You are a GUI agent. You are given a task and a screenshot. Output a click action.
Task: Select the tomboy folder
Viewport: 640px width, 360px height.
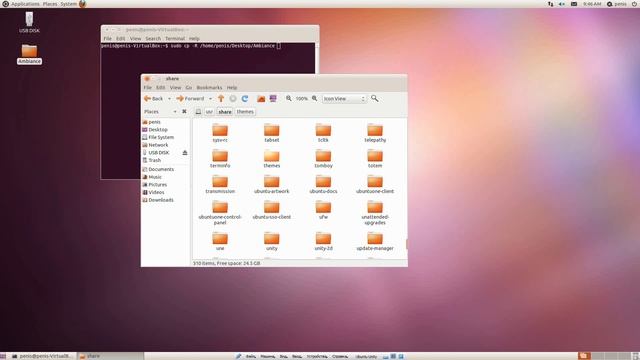tap(323, 159)
